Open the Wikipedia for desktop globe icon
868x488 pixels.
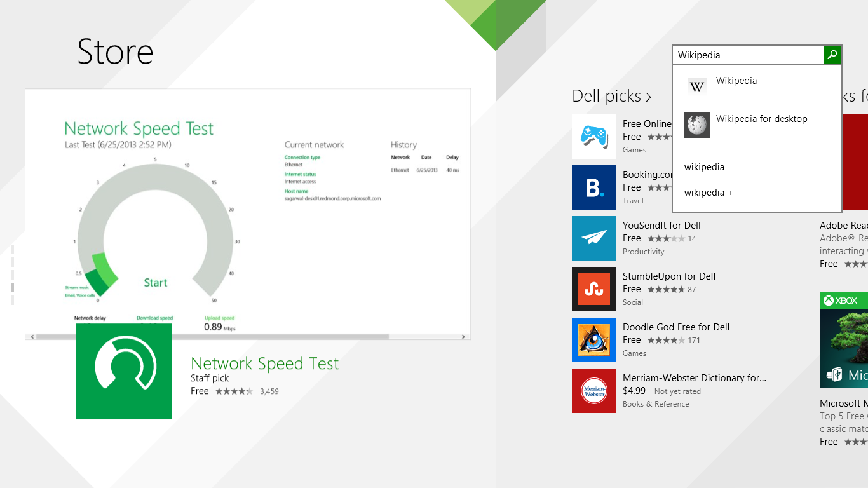tap(697, 125)
